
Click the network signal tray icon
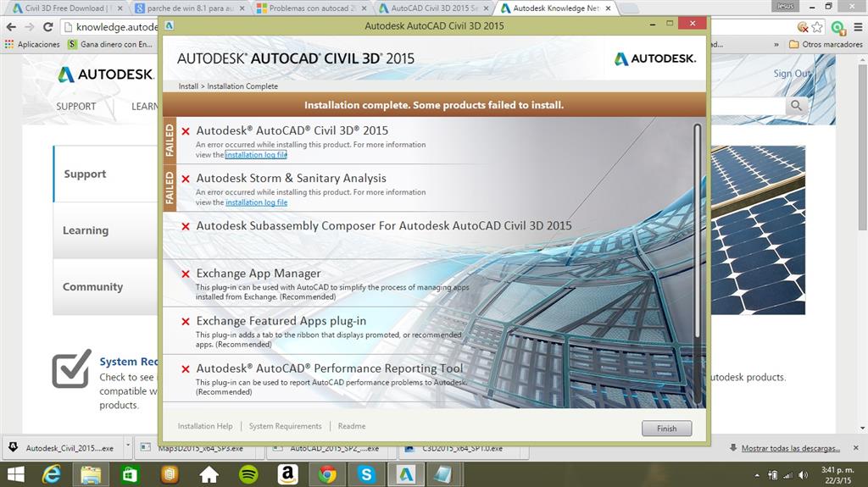787,475
